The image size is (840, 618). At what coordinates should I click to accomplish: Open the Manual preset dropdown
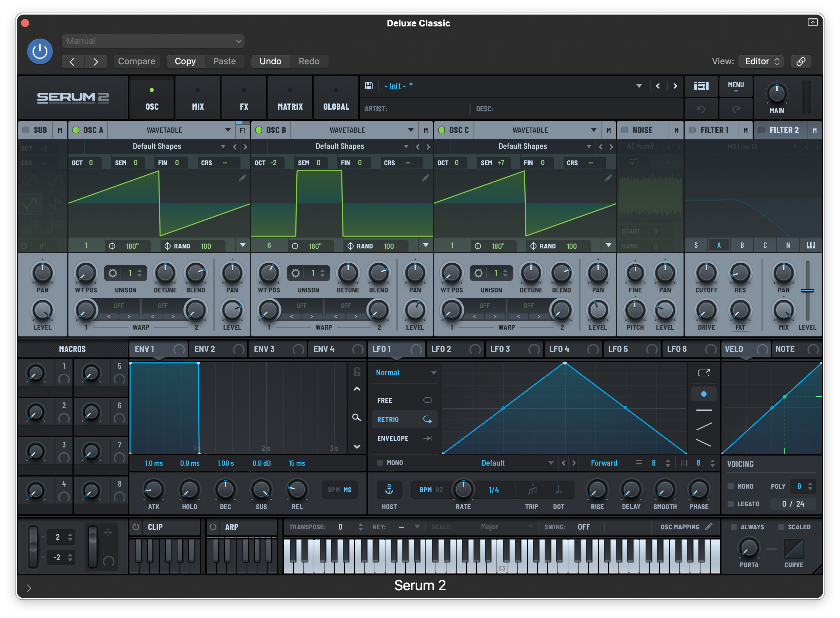pos(153,41)
